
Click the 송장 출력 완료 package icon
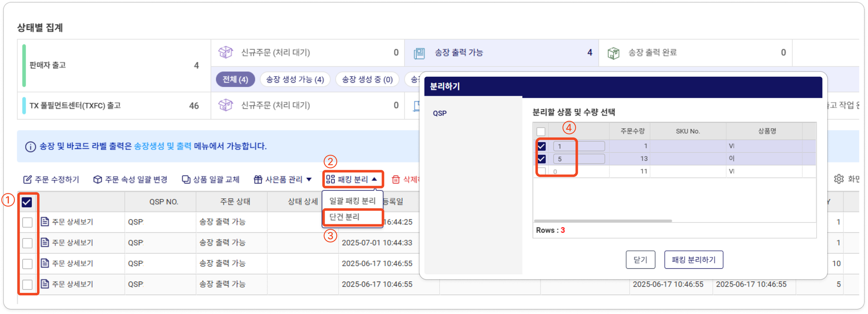pyautogui.click(x=613, y=53)
